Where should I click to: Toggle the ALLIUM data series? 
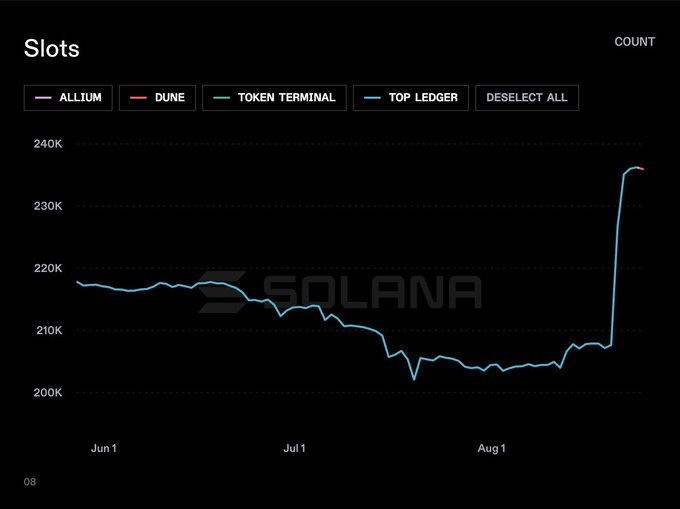click(x=68, y=98)
